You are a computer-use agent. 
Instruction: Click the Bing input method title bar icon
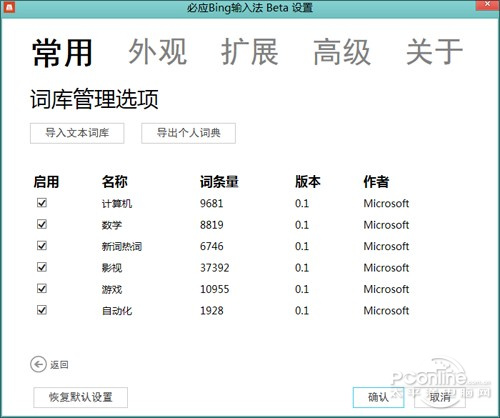(x=9, y=7)
